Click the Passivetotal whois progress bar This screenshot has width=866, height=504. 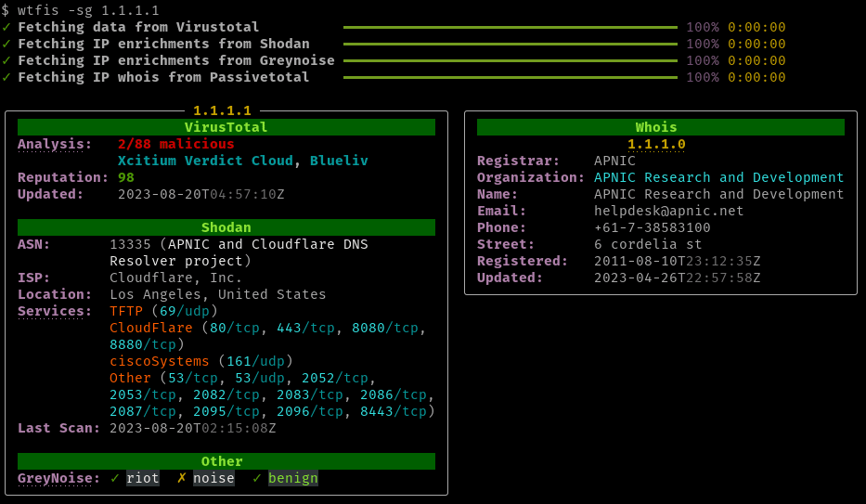[511, 77]
